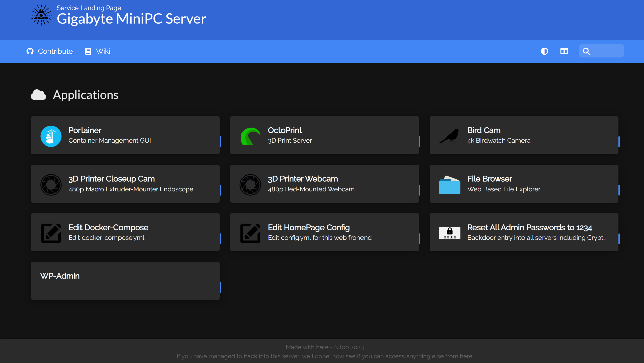The height and width of the screenshot is (363, 644).
Task: Click the Gigabyte MiniPC Server title
Action: click(131, 19)
